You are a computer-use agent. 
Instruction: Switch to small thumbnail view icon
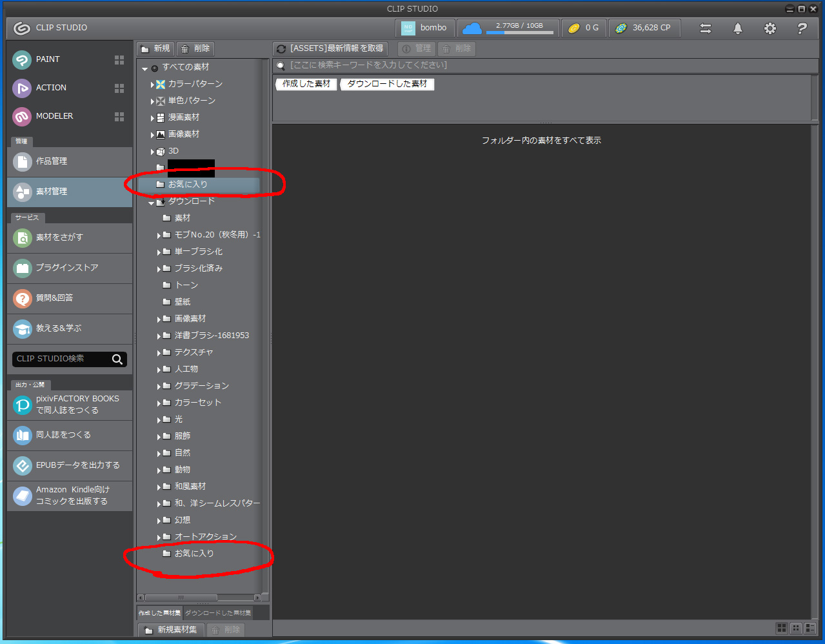(796, 628)
